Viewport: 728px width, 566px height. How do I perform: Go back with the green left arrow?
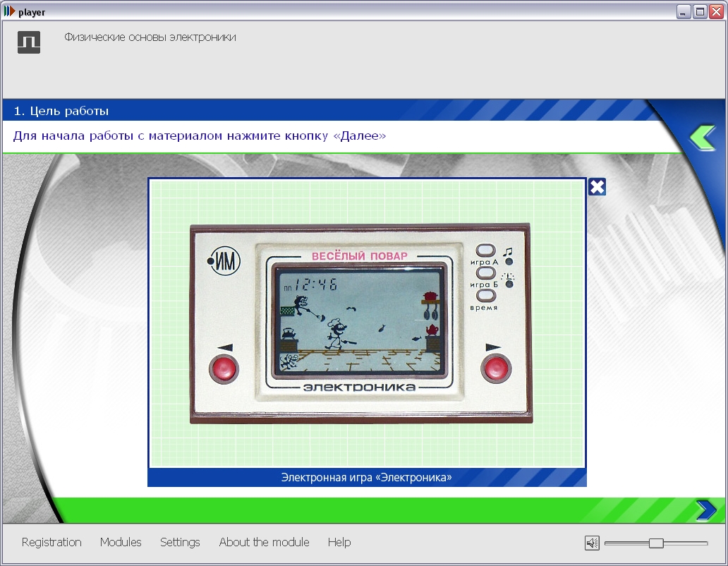pyautogui.click(x=703, y=138)
